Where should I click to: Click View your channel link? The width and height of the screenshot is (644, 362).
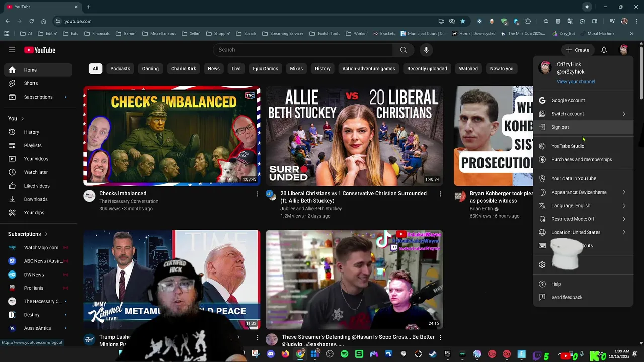(576, 82)
